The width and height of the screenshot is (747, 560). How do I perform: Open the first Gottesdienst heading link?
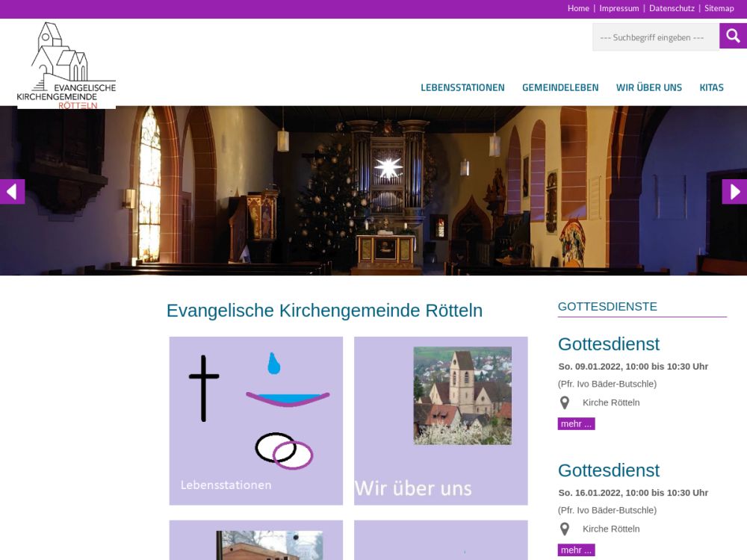608,344
